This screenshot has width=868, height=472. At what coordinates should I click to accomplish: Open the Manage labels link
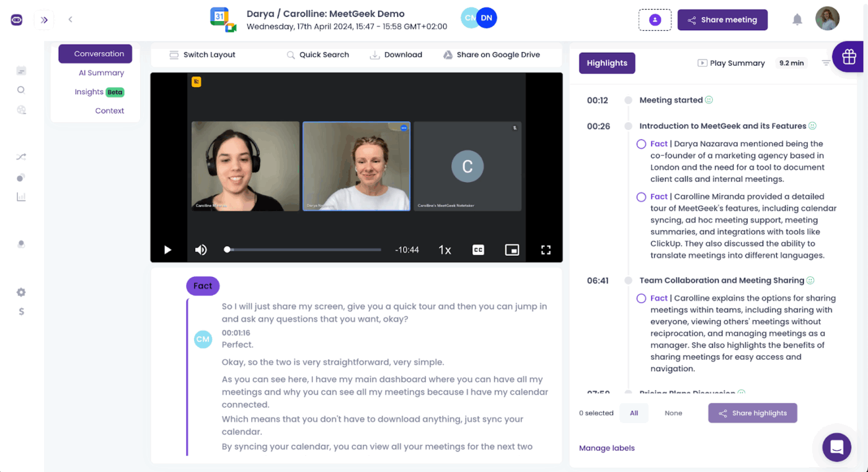click(x=607, y=448)
